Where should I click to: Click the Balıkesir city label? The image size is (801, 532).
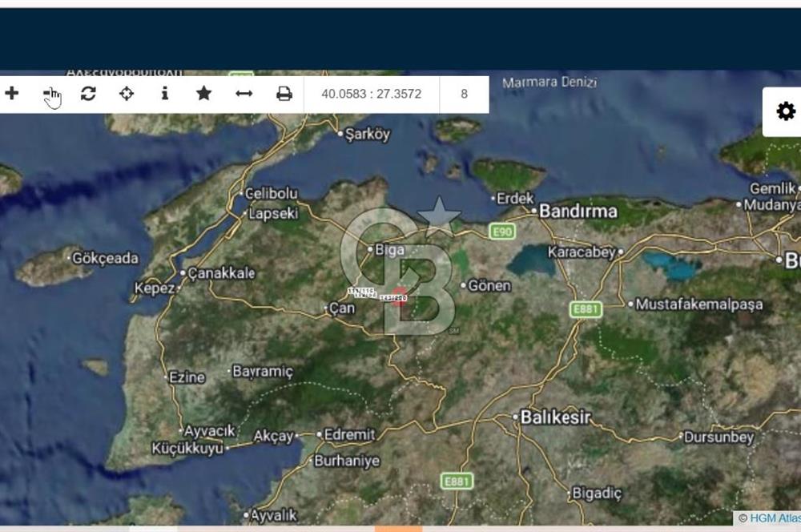coord(555,417)
